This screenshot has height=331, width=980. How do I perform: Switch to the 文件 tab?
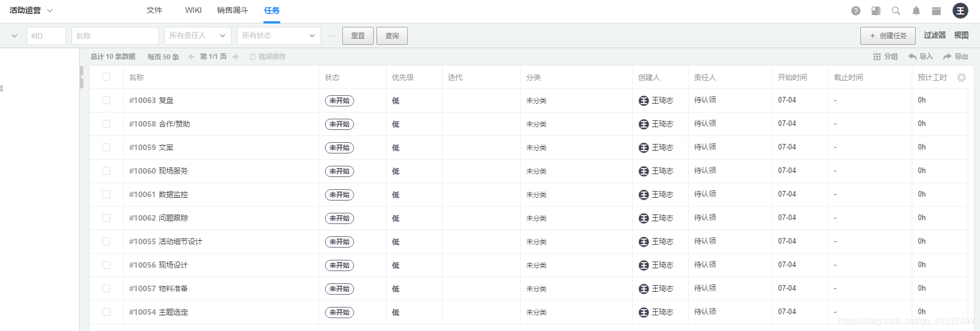(154, 11)
